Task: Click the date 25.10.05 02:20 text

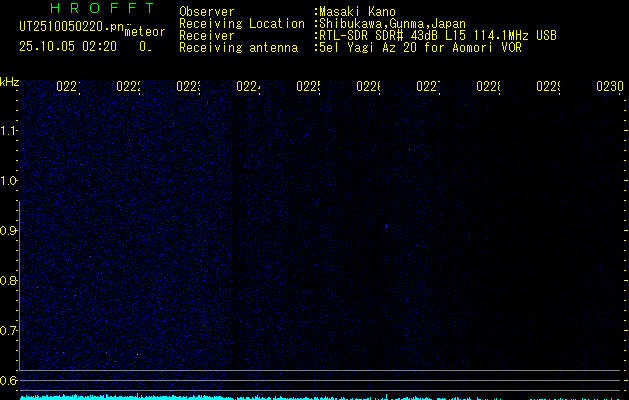Action: [x=68, y=47]
